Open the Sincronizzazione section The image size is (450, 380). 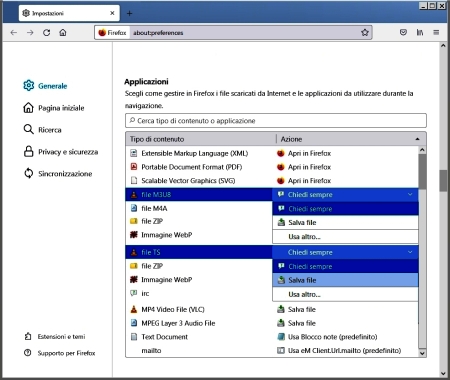(58, 173)
